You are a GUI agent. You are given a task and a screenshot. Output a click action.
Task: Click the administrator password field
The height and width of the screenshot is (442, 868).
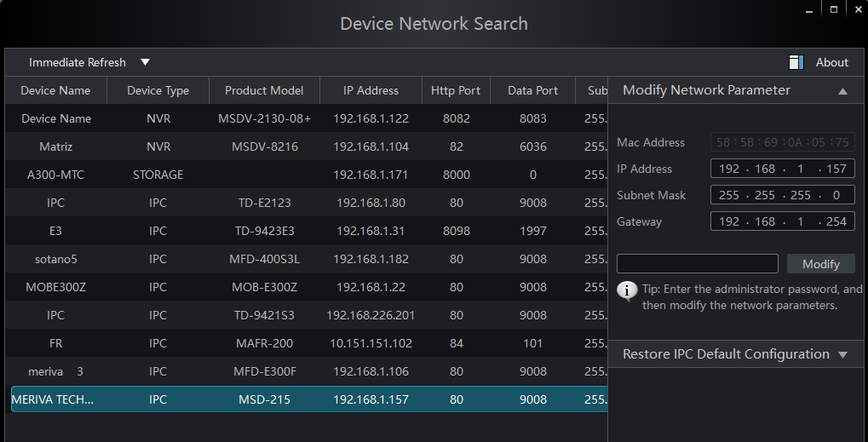coord(697,264)
